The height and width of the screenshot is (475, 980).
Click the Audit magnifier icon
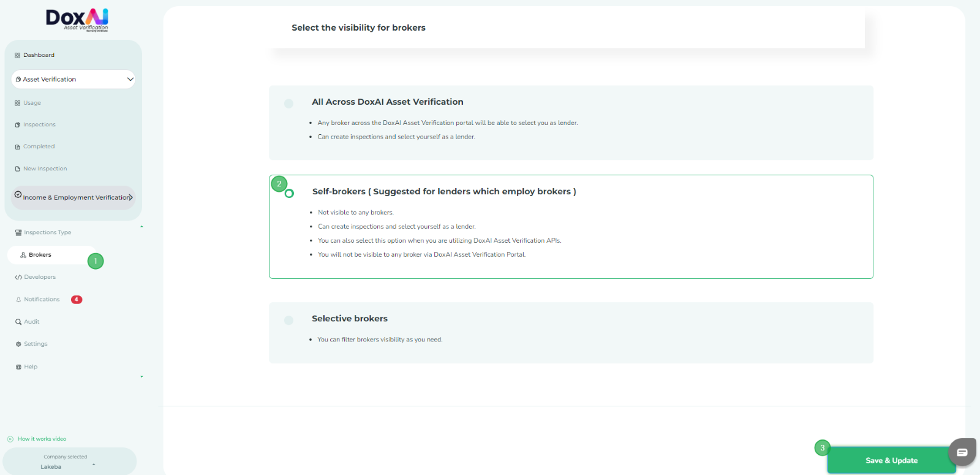(x=18, y=322)
